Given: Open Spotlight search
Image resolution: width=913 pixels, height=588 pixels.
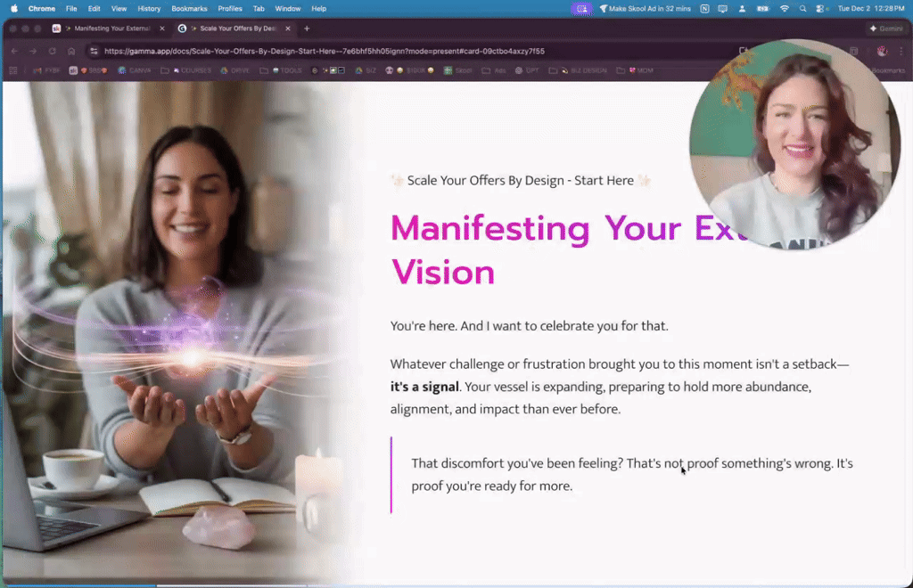Looking at the screenshot, I should (803, 9).
